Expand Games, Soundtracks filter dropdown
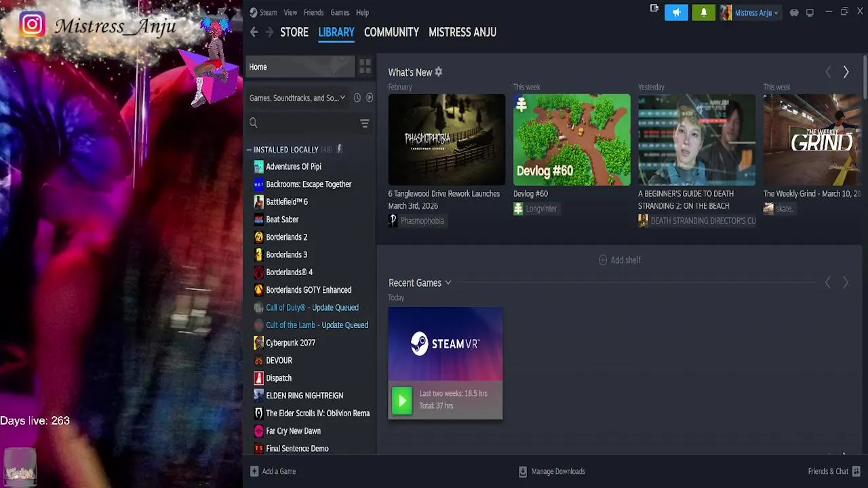The image size is (868, 488). coord(297,98)
